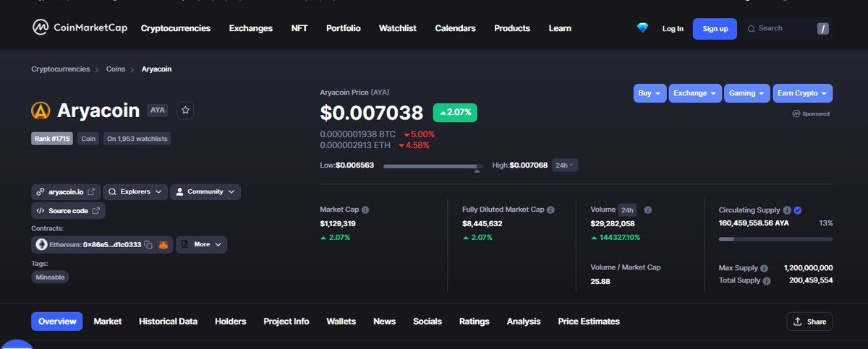Copy the Ethereum contract address

tap(148, 245)
